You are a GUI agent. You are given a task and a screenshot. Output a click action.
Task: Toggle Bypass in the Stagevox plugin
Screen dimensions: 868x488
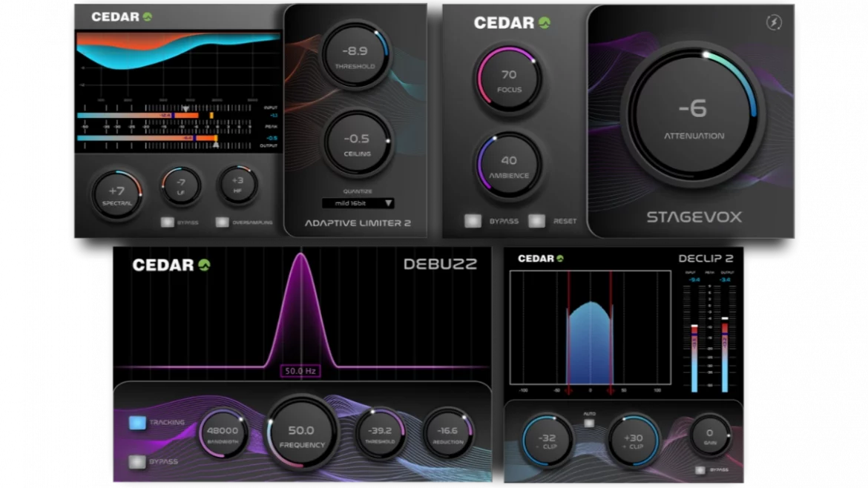coord(473,221)
